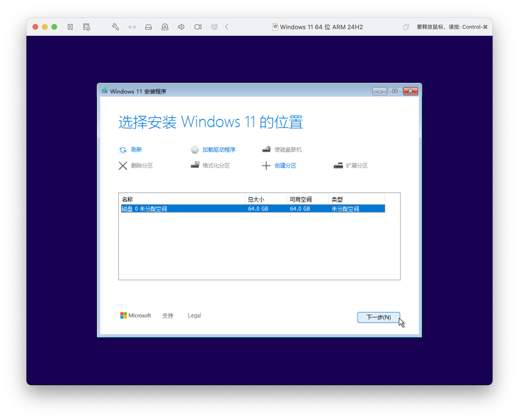The height and width of the screenshot is (420, 519).
Task: Click the macOS green fullscreen button
Action: (54, 27)
